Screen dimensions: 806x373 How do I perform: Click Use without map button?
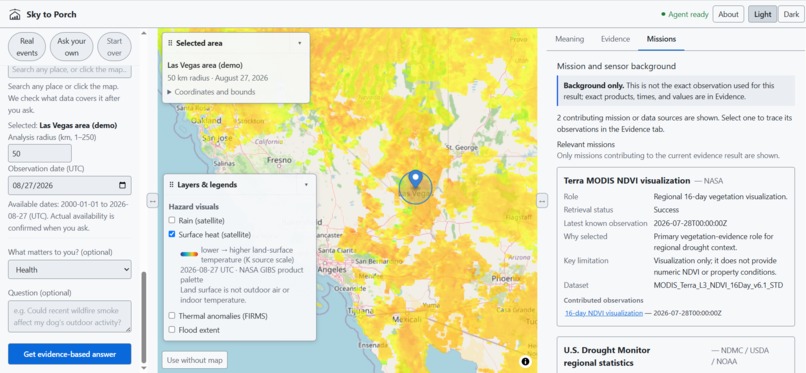click(x=195, y=360)
